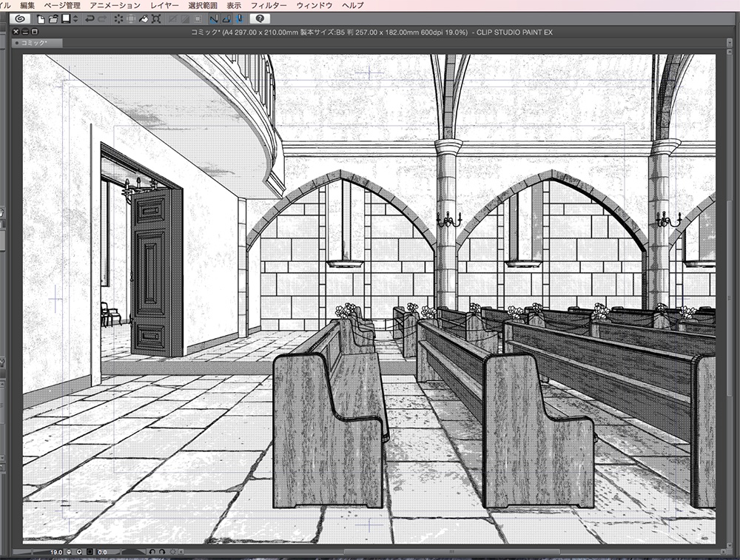This screenshot has height=560, width=740.
Task: Expand the save options arrow beside Save
Action: coord(75,18)
